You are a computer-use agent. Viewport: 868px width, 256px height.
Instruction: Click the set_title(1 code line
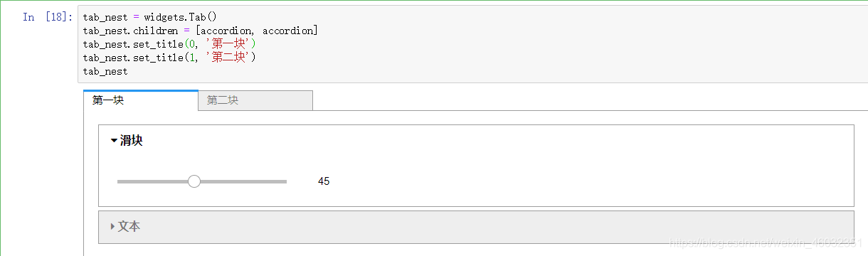[169, 58]
